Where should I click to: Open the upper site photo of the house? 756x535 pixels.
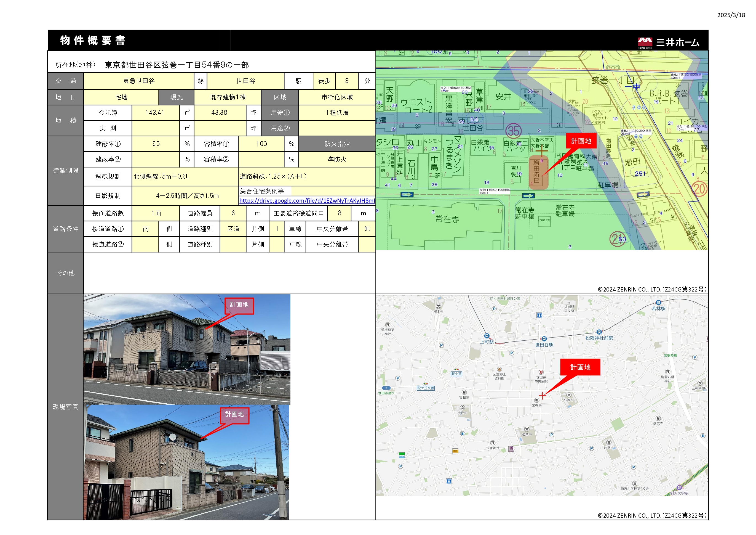click(x=187, y=349)
